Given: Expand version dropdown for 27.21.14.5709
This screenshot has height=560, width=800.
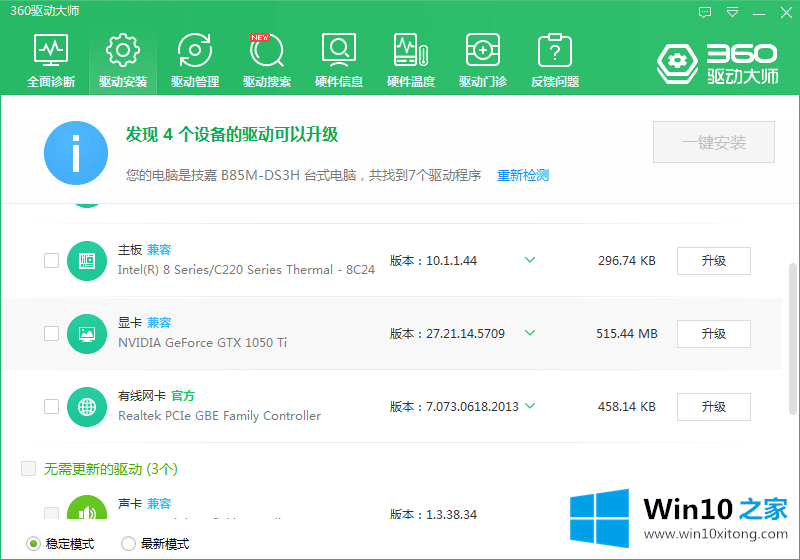Looking at the screenshot, I should 530,333.
